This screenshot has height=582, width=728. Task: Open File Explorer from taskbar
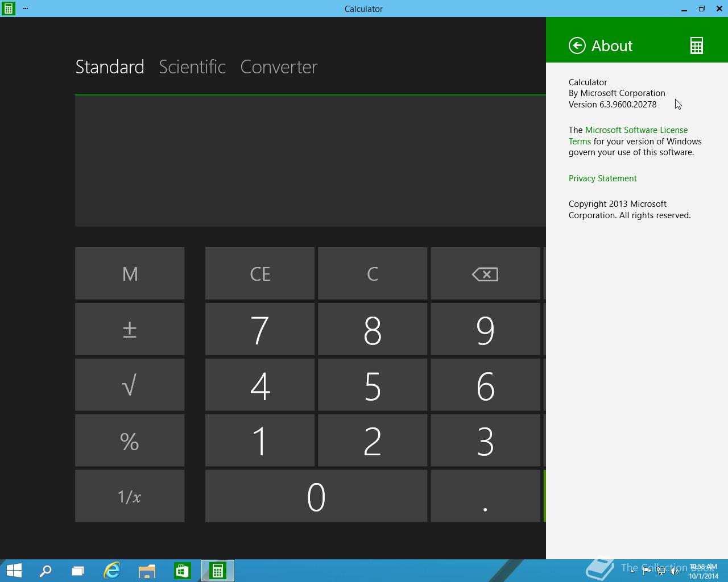pos(147,571)
